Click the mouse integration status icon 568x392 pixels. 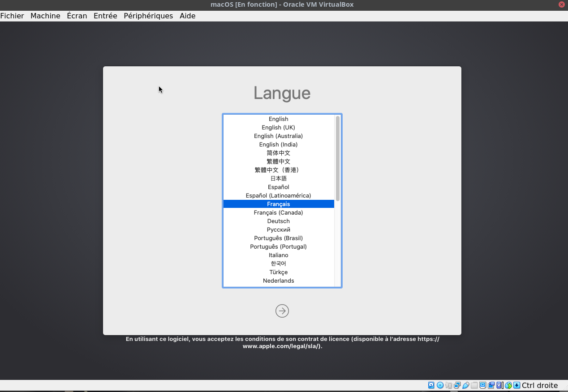(x=508, y=385)
